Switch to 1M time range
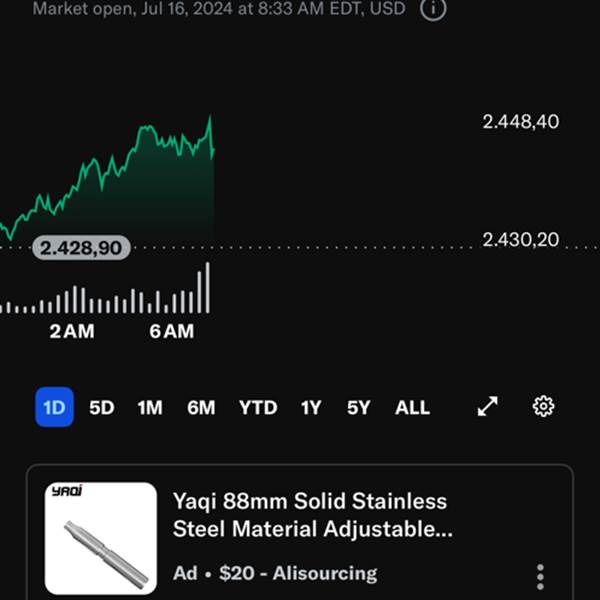Image resolution: width=600 pixels, height=600 pixels. tap(150, 408)
